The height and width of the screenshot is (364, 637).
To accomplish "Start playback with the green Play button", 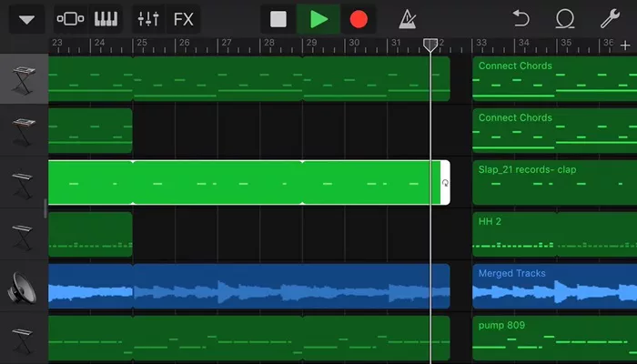I will 318,19.
